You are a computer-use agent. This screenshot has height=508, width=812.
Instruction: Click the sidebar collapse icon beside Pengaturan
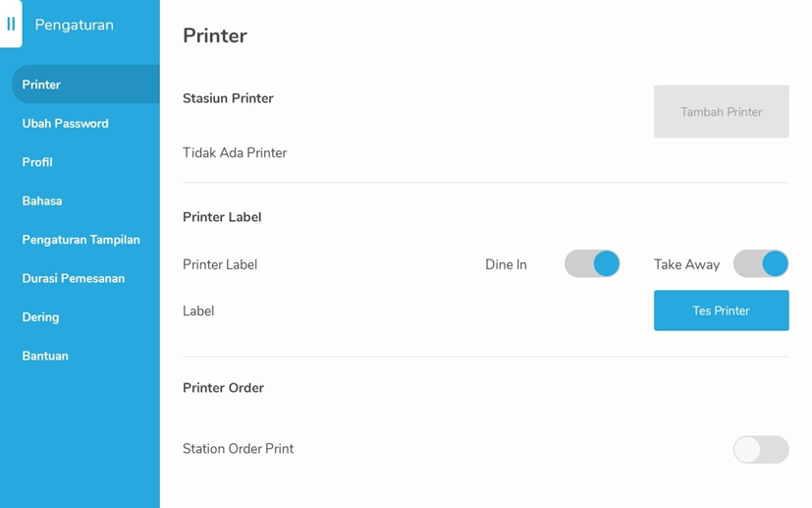click(11, 24)
